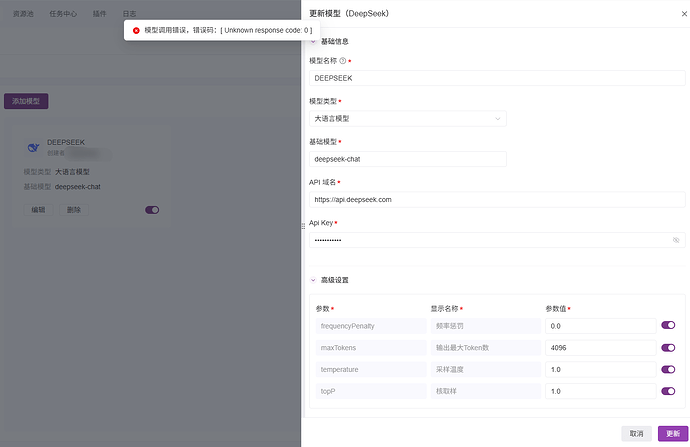Focus the 基础模型 field with deepseek-chat

click(x=407, y=159)
